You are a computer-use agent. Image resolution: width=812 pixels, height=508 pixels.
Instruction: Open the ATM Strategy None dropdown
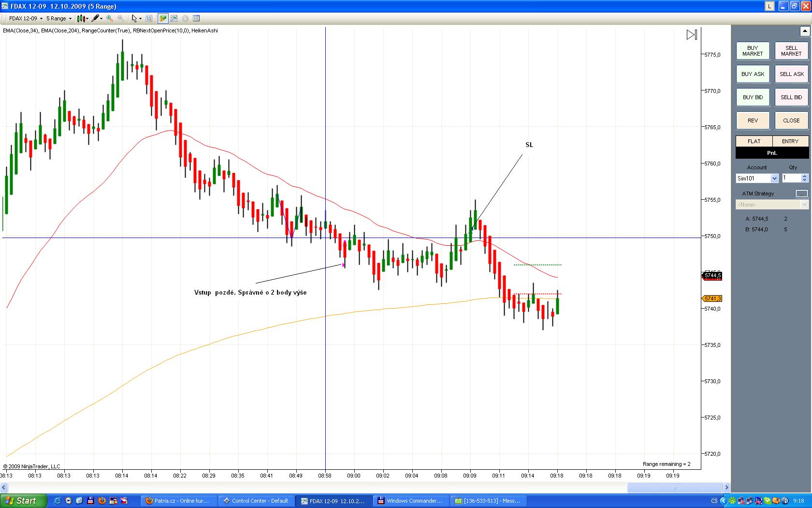point(772,205)
